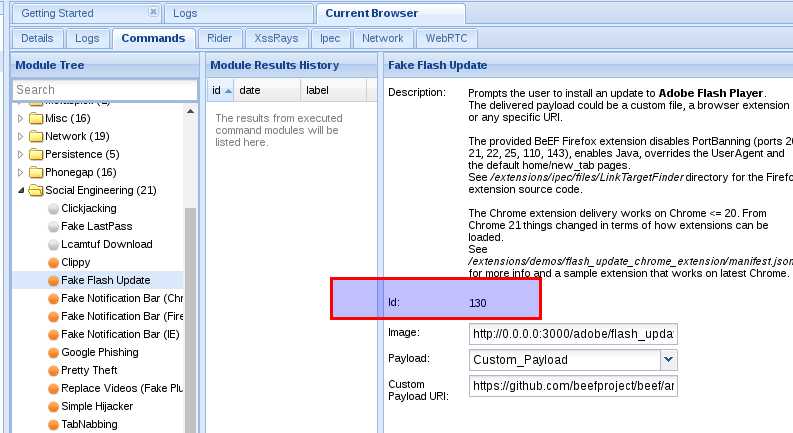793x433 pixels.
Task: Click the Social Engineering open folder icon
Action: [36, 190]
